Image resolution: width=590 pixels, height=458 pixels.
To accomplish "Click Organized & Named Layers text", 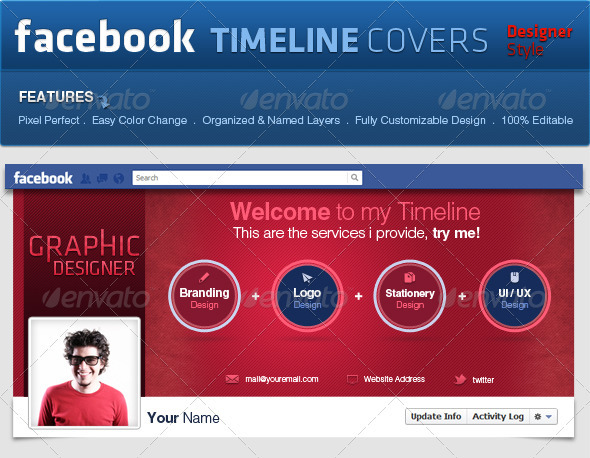I will 271,120.
